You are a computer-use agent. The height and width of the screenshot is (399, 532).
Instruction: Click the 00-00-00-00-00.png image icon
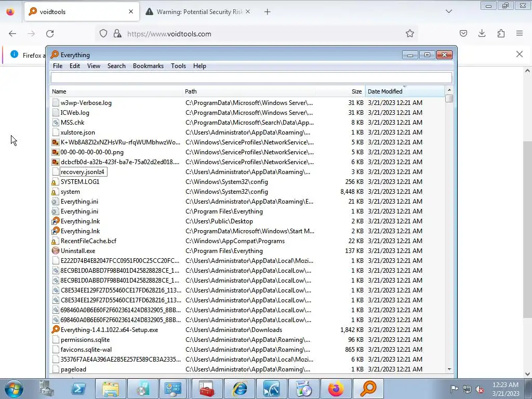tap(56, 152)
